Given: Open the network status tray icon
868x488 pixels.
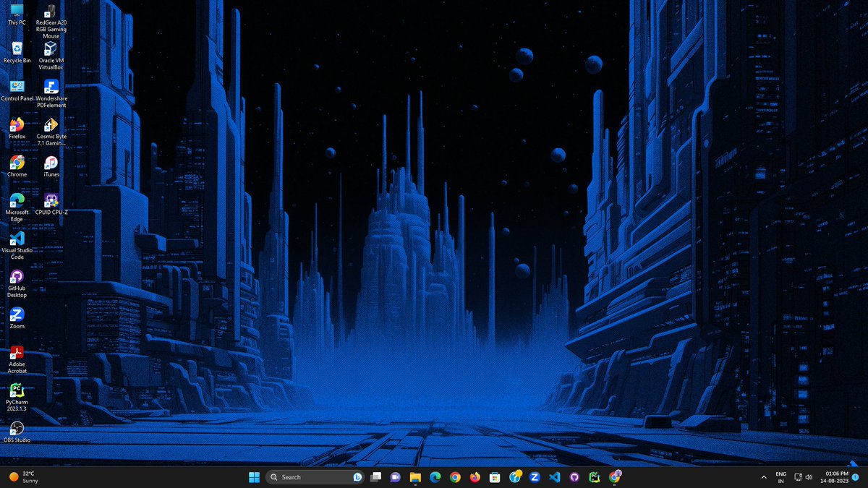Looking at the screenshot, I should (798, 477).
